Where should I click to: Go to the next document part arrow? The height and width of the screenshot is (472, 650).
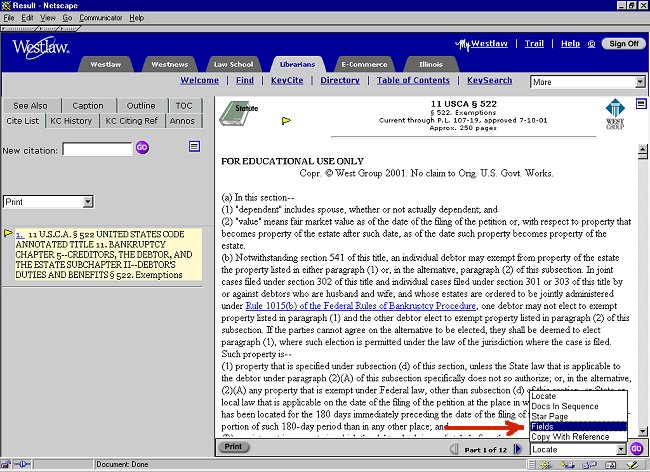point(517,449)
